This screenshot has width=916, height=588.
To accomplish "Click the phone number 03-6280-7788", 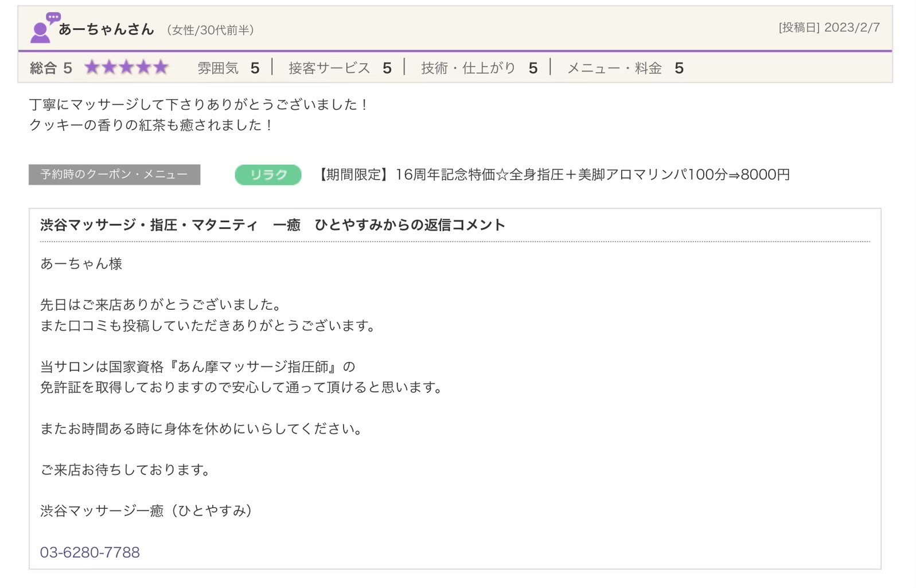I will pos(90,552).
